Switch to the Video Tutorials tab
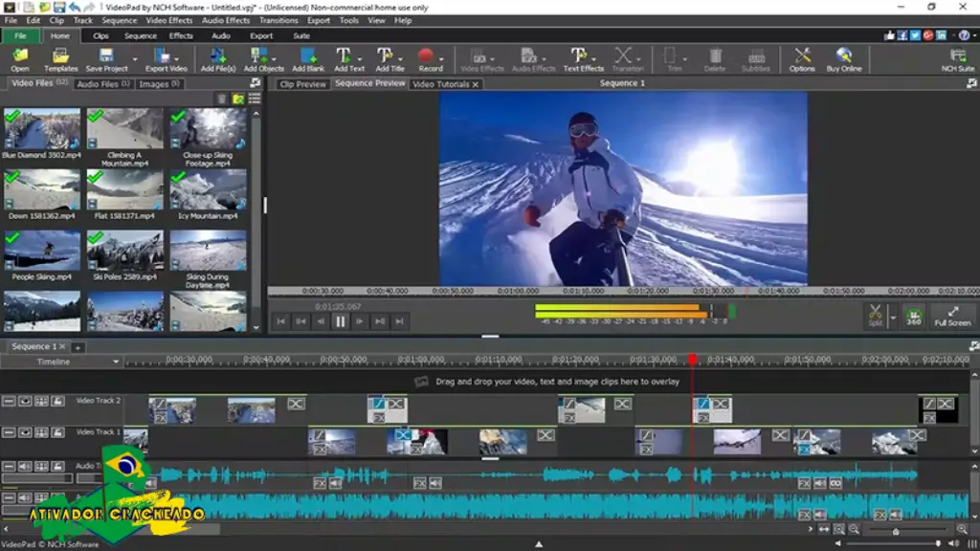The image size is (980, 551). (440, 84)
